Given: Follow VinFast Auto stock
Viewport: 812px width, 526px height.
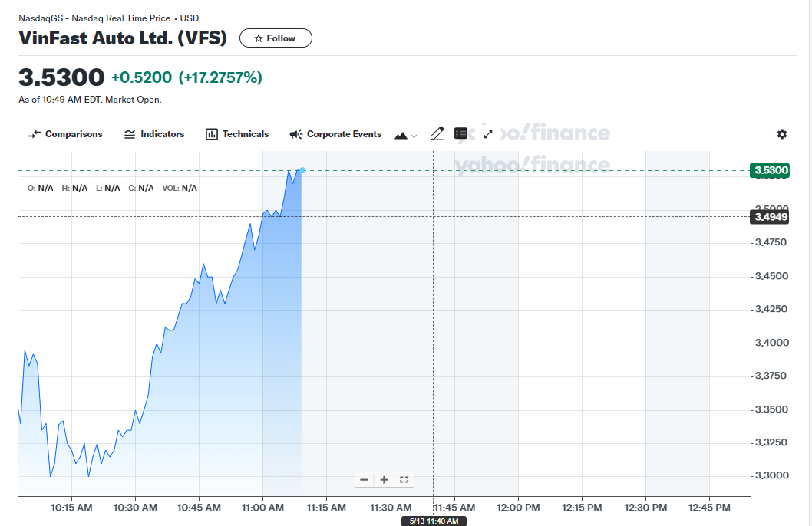Looking at the screenshot, I should (x=276, y=38).
